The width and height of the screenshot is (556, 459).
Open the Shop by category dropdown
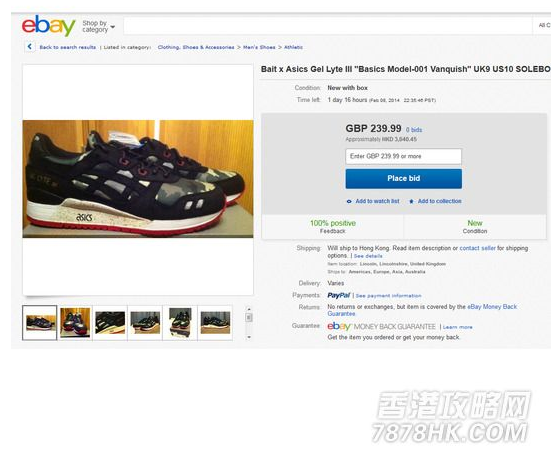(x=98, y=26)
